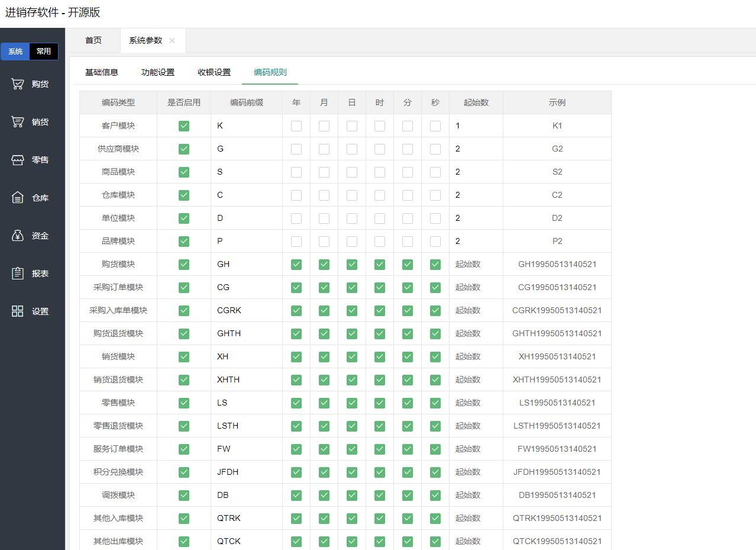
Task: Enable 秒 checkbox for 品牌模块
Action: 435,241
